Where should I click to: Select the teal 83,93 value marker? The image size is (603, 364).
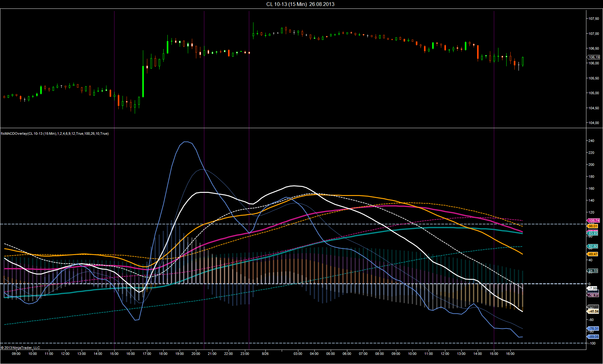click(x=593, y=233)
